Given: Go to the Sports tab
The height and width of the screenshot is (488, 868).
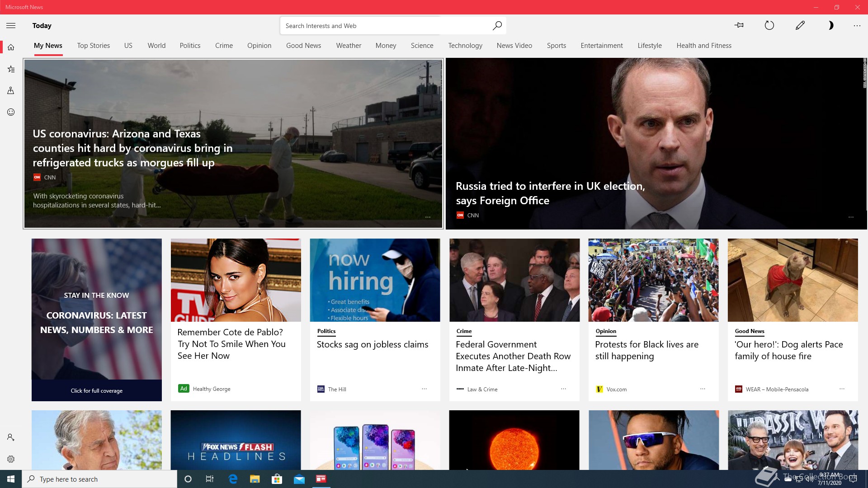Looking at the screenshot, I should (x=556, y=46).
